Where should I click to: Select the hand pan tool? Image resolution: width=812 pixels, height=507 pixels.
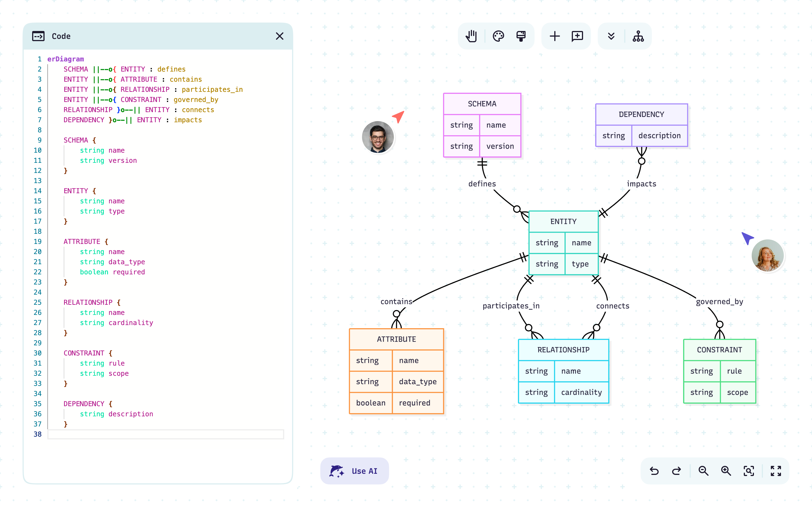click(471, 36)
